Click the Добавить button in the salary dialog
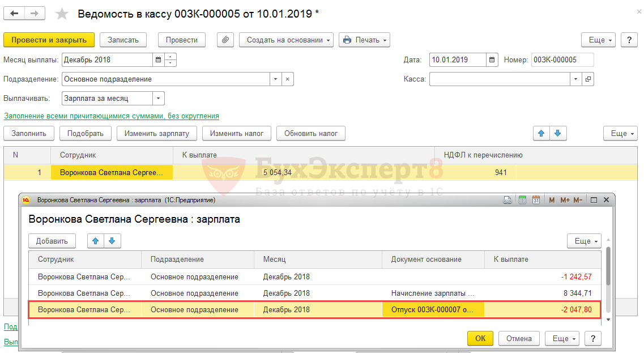The image size is (644, 353). pyautogui.click(x=52, y=241)
